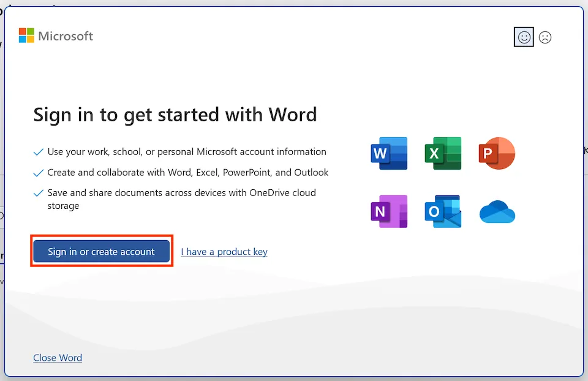The height and width of the screenshot is (381, 588).
Task: Click the OneDrive cloud icon
Action: (497, 212)
